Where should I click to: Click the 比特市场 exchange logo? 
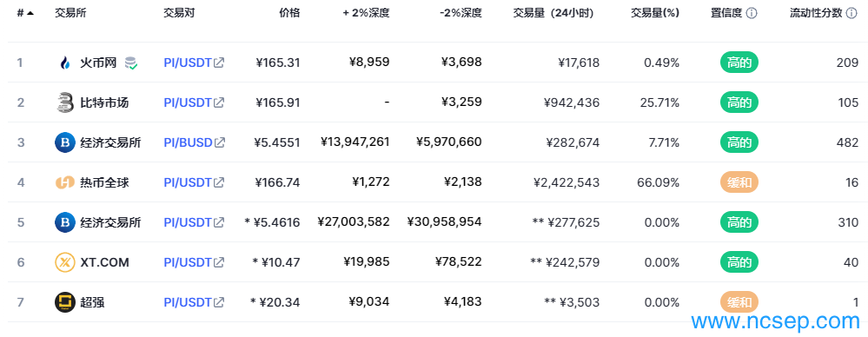pos(65,102)
